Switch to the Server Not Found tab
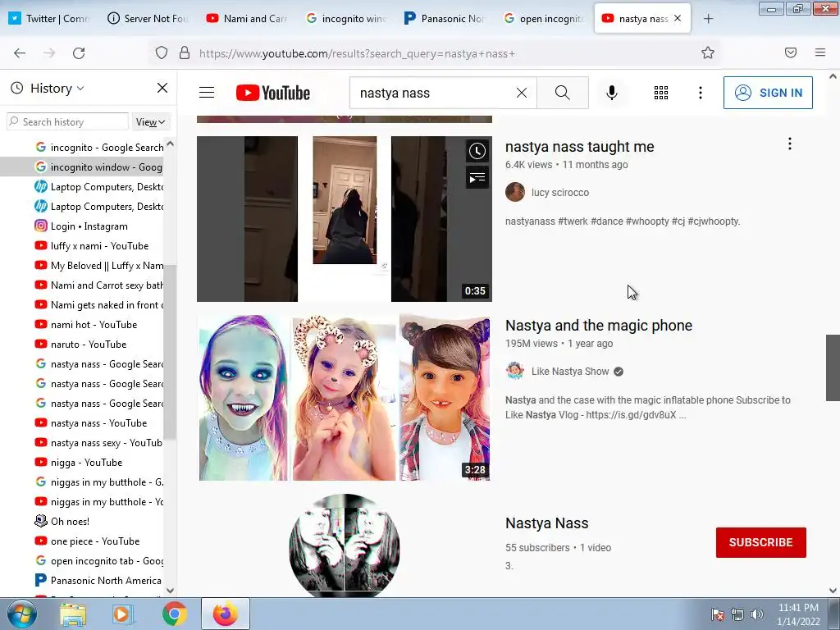The image size is (840, 630). click(148, 19)
